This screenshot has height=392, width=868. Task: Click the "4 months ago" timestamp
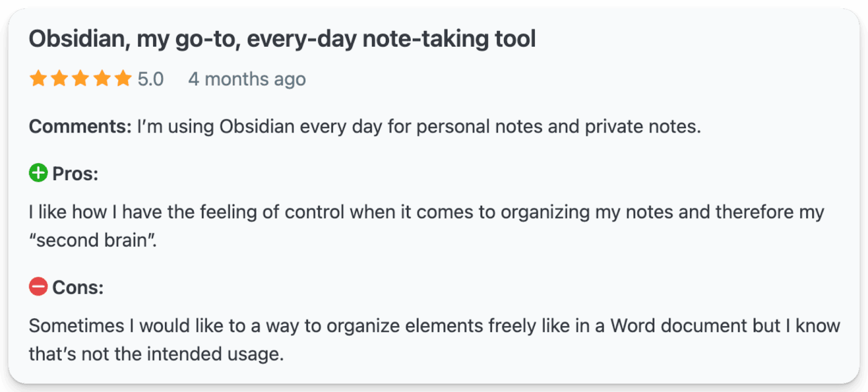coord(247,79)
